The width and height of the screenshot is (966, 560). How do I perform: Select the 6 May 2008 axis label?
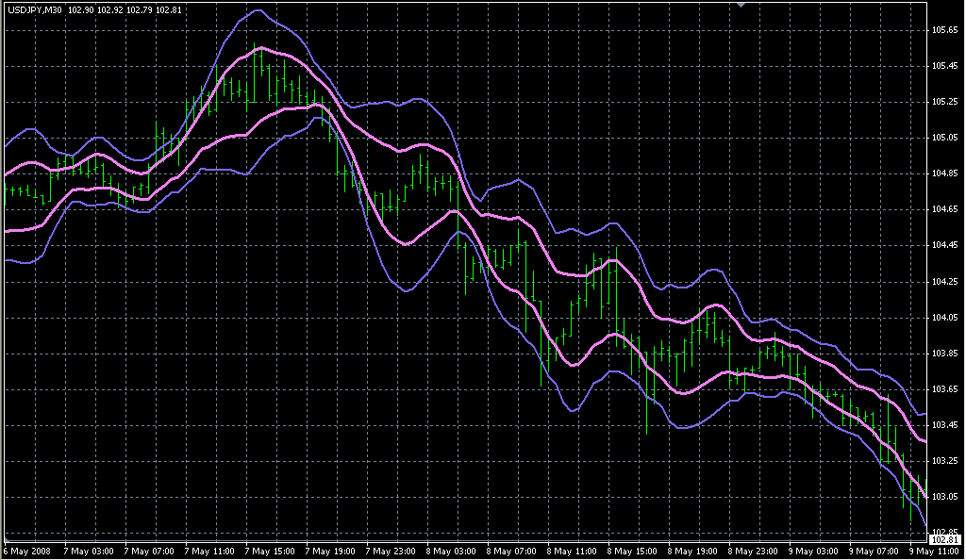click(x=25, y=550)
